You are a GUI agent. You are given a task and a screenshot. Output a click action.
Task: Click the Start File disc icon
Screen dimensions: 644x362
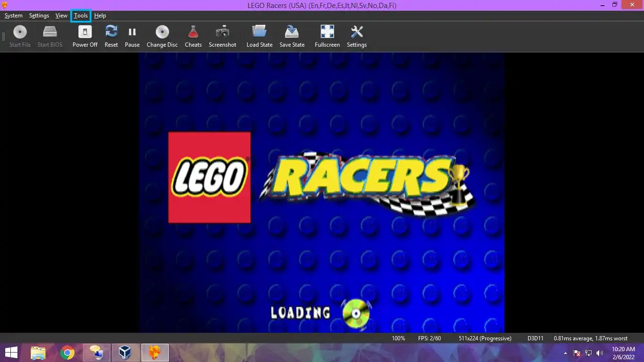(x=20, y=32)
